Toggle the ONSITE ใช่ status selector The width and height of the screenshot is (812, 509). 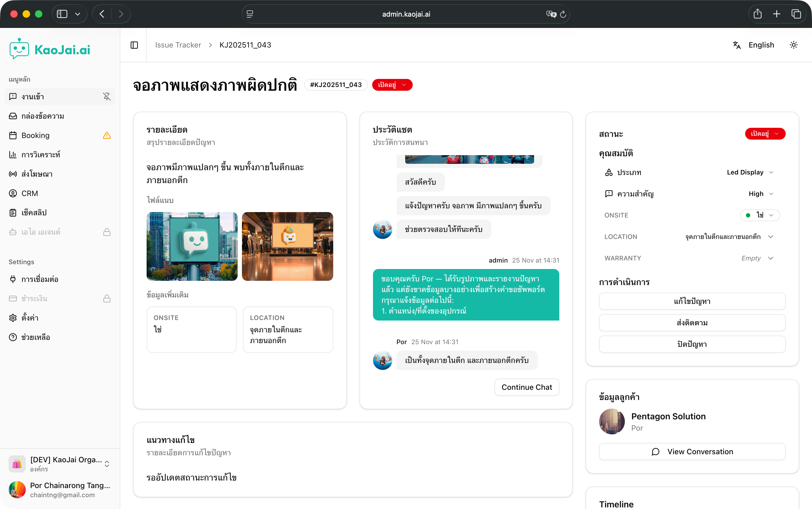tap(759, 215)
